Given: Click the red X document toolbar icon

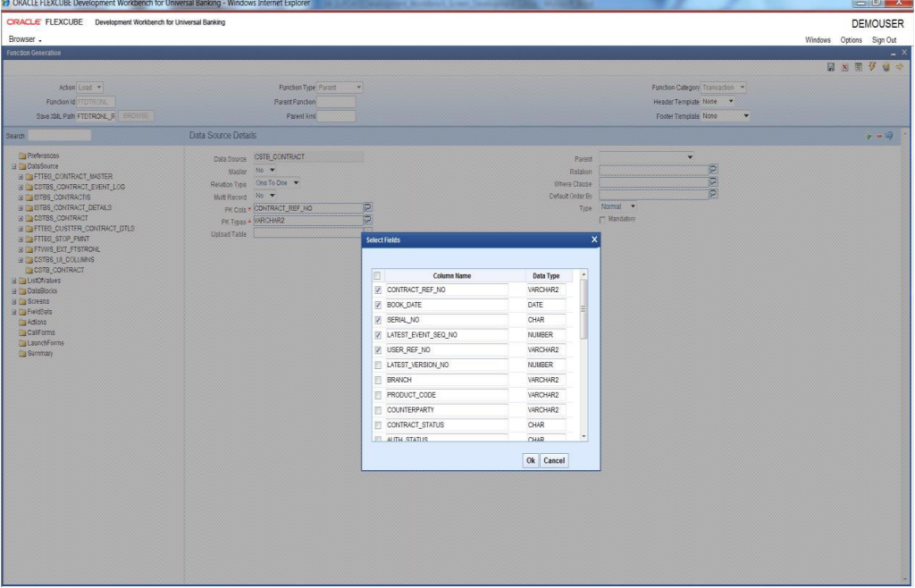Looking at the screenshot, I should coord(844,68).
